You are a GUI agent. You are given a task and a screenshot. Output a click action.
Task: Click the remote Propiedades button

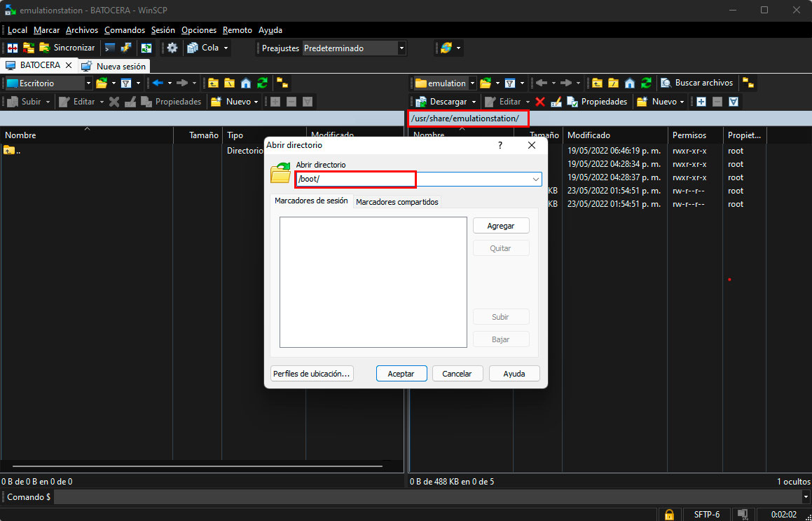pyautogui.click(x=597, y=102)
